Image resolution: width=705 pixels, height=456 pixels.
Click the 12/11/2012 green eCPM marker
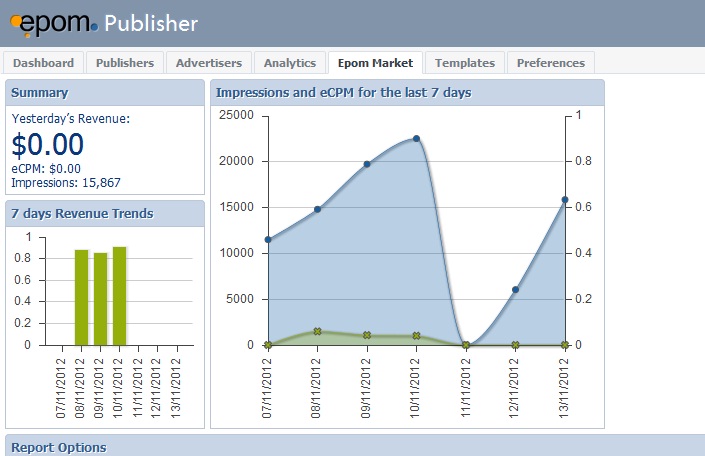point(515,345)
